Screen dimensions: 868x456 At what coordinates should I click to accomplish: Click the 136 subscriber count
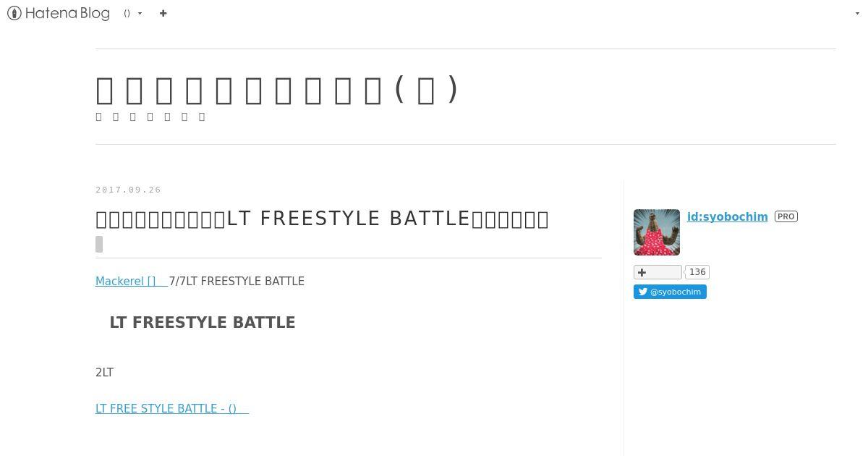[697, 272]
